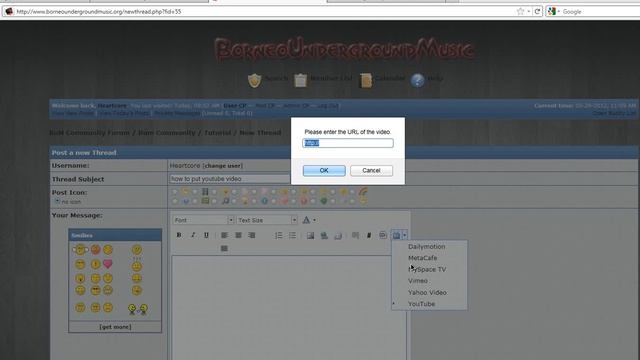Choose Dailymotion from the video menu
This screenshot has height=360, width=640.
pyautogui.click(x=427, y=247)
